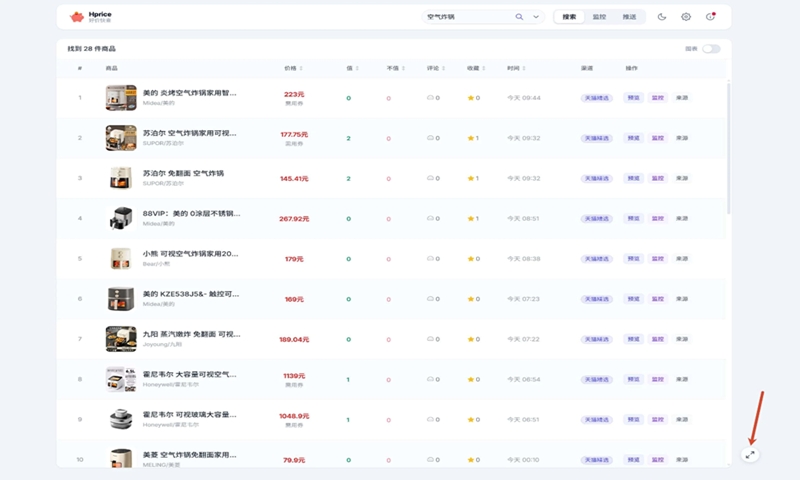The height and width of the screenshot is (480, 800).
Task: Click price text 1048.9元
Action: (x=294, y=416)
